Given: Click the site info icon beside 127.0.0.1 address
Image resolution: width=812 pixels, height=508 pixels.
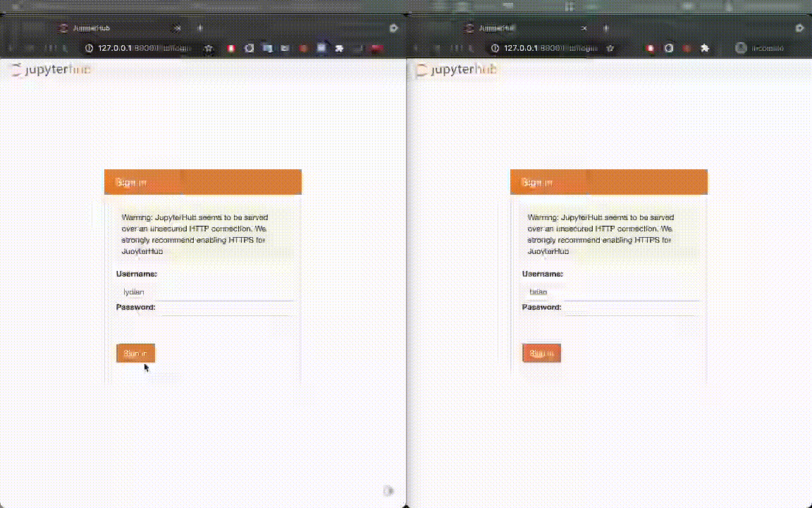Looking at the screenshot, I should coord(87,48).
